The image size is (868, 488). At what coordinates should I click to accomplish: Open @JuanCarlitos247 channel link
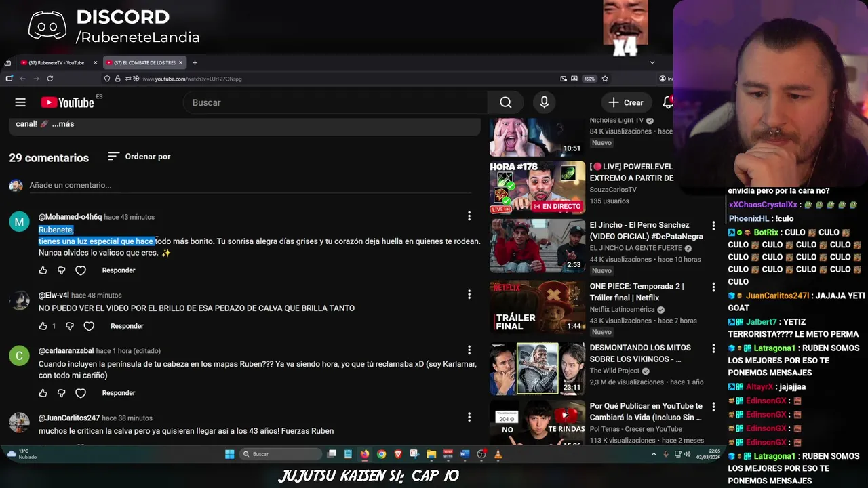[x=69, y=418]
